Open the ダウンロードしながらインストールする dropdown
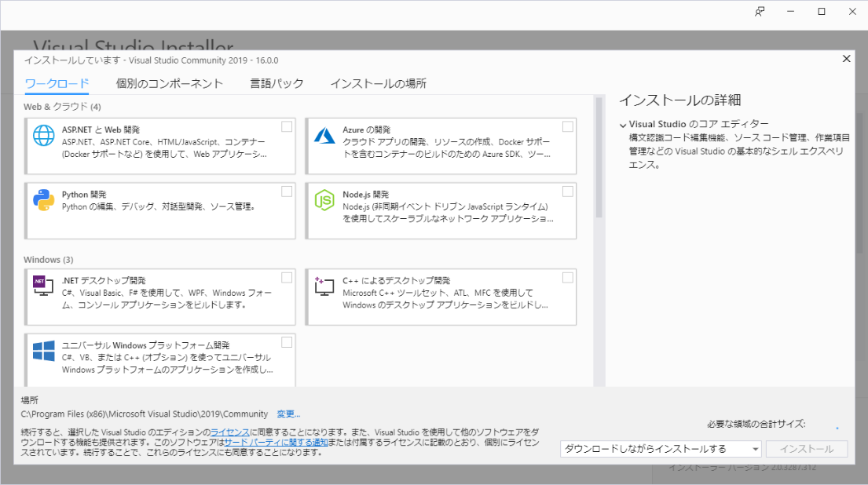 660,448
